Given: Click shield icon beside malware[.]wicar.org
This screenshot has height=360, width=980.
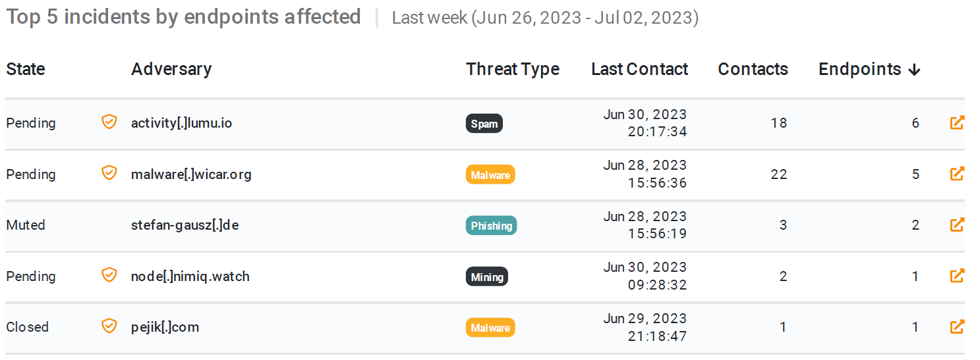Looking at the screenshot, I should (x=109, y=173).
